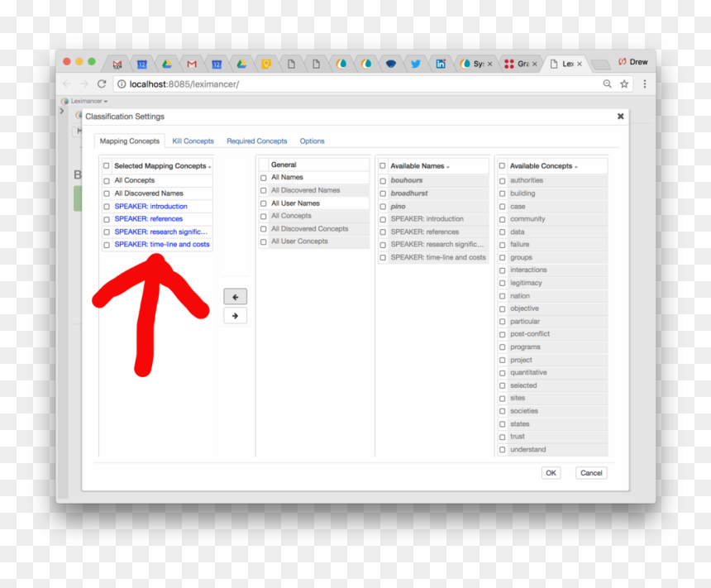Switch to the Twitter browser tab

[x=415, y=64]
